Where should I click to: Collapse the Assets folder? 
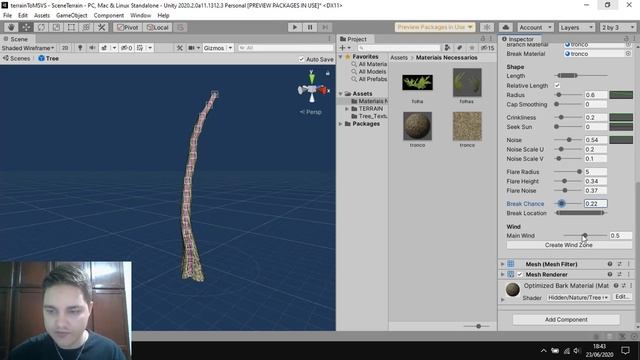pyautogui.click(x=340, y=93)
